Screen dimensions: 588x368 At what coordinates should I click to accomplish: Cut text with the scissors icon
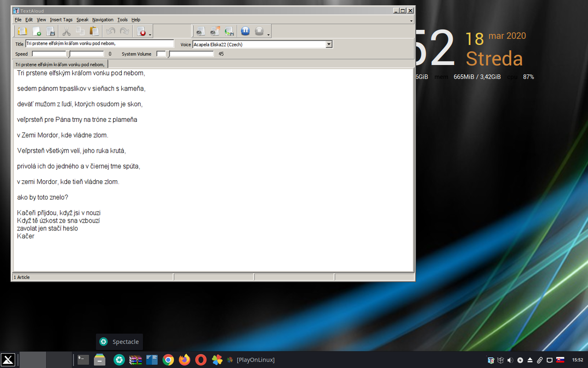point(66,31)
